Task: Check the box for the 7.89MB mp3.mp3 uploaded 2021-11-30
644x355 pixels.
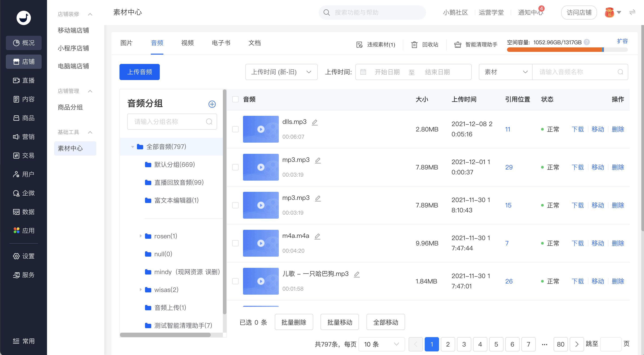Action: point(235,205)
